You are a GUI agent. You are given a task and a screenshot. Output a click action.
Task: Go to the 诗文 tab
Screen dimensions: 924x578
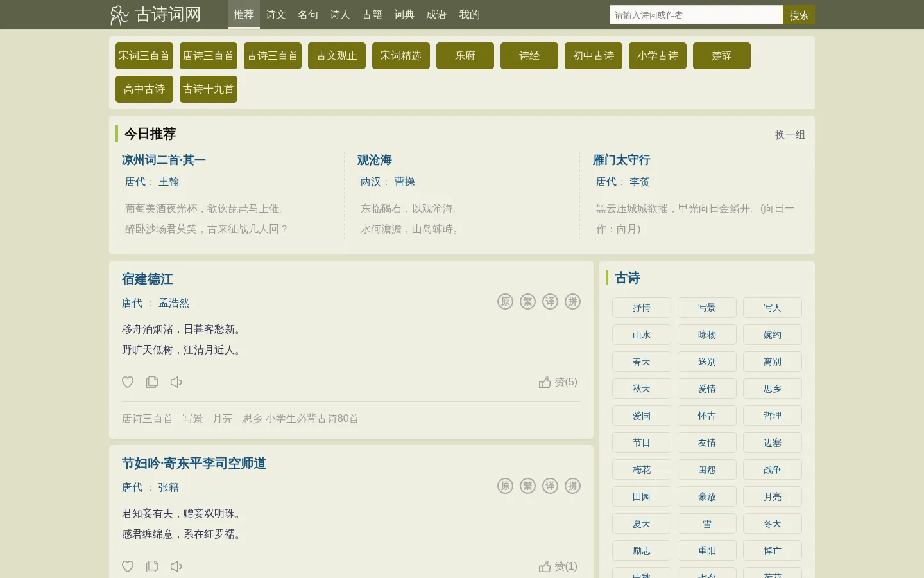[276, 14]
